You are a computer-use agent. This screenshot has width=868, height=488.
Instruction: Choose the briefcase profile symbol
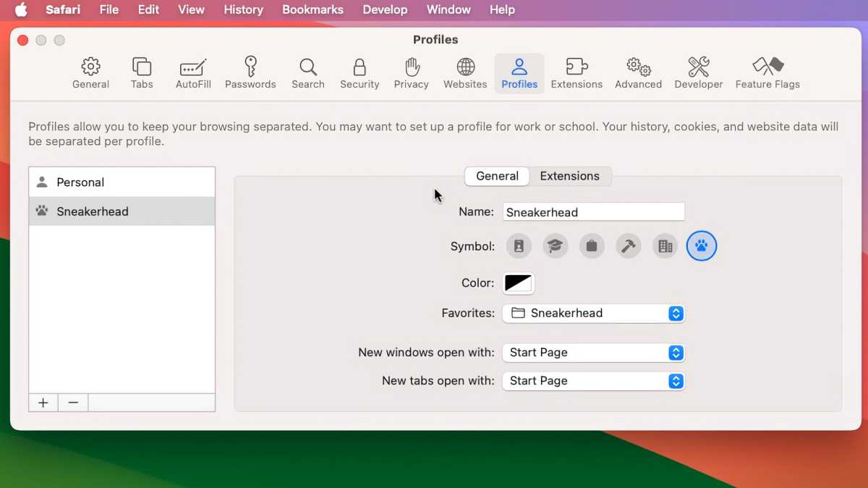click(592, 246)
